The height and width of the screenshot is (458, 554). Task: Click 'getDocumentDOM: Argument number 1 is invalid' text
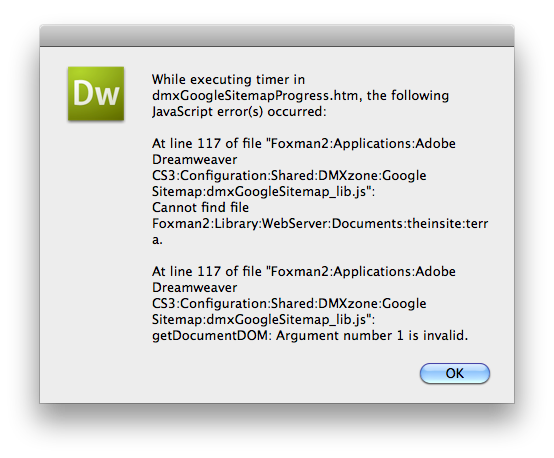[310, 335]
